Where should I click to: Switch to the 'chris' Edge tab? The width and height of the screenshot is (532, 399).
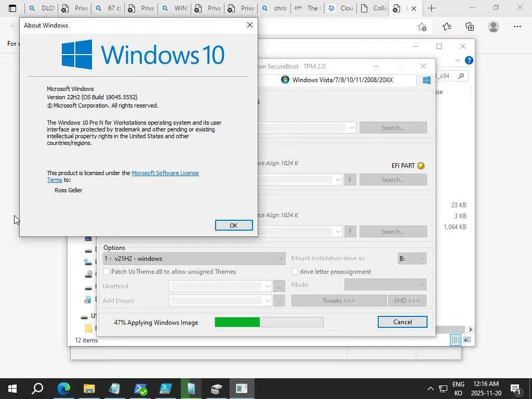[275, 8]
